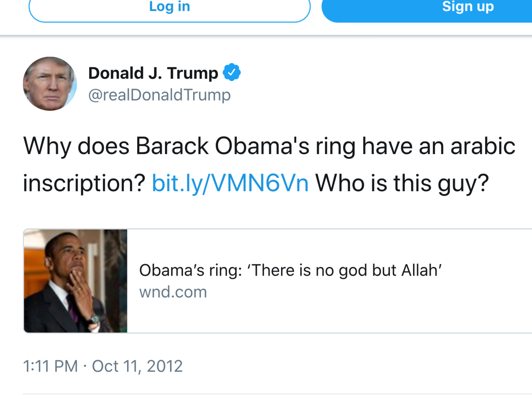
Task: Open the Donald J. Trump display name
Action: pyautogui.click(x=153, y=73)
